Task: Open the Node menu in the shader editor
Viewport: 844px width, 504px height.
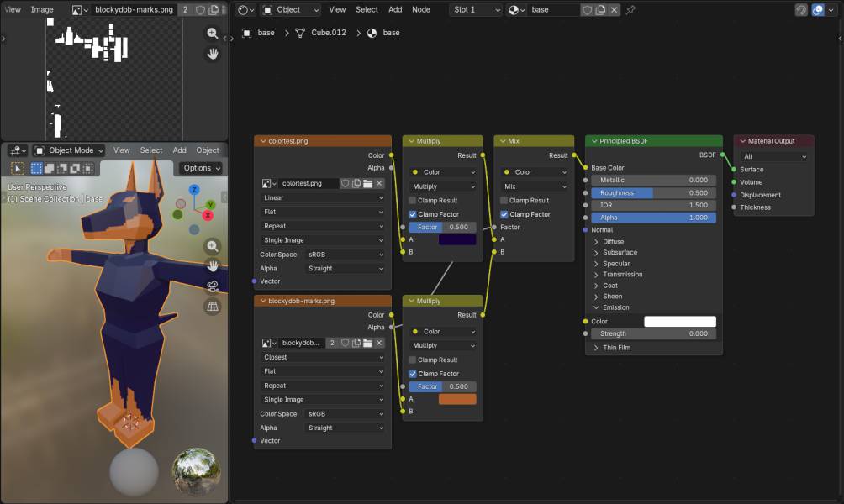Action: click(x=421, y=10)
